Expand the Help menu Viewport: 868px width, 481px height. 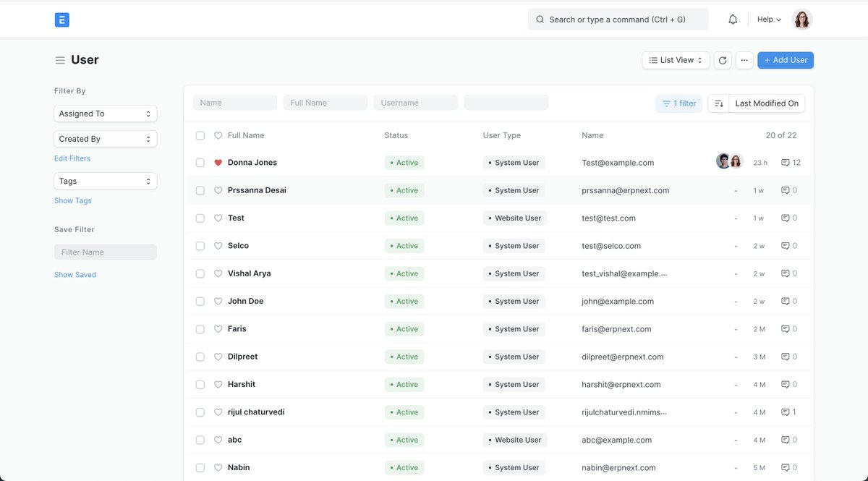click(769, 20)
